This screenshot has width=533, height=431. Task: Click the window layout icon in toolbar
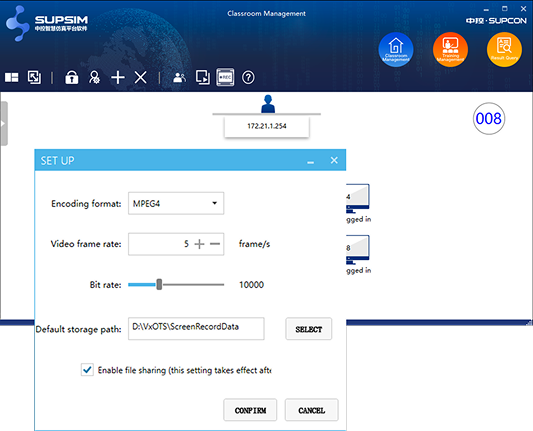12,77
